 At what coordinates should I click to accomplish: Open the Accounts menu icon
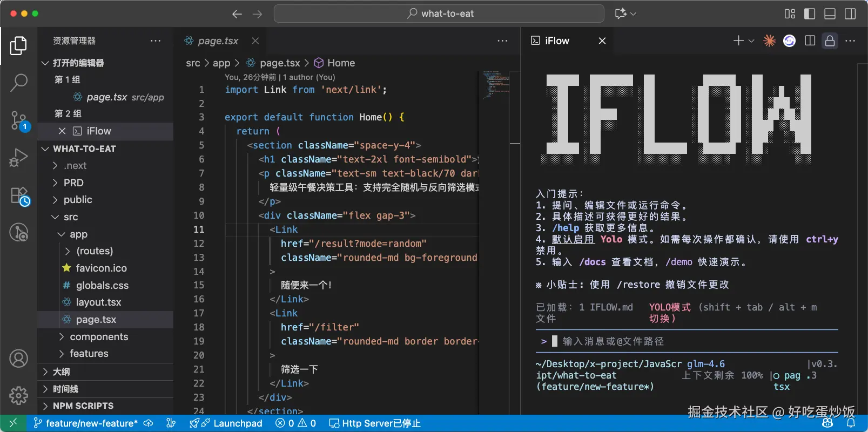click(x=18, y=359)
